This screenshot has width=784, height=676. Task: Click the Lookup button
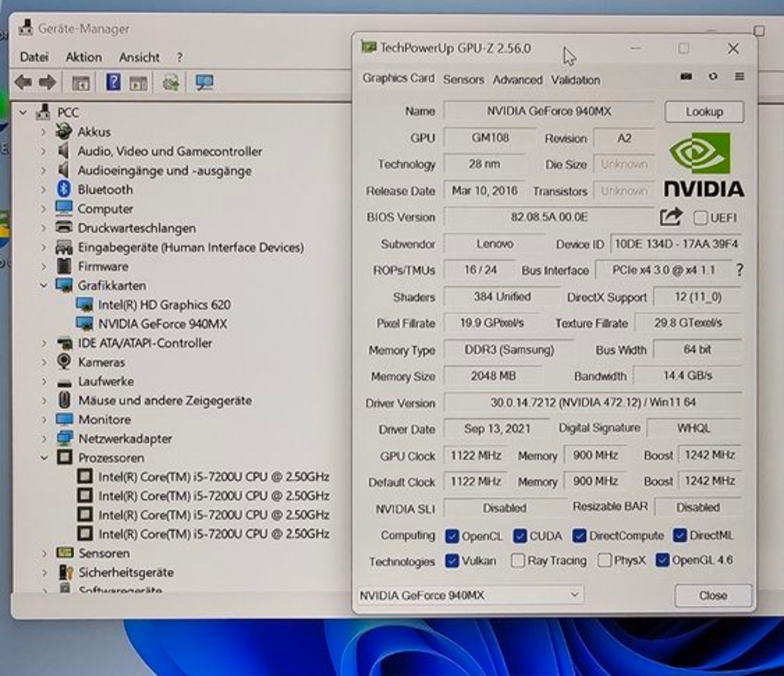click(704, 112)
